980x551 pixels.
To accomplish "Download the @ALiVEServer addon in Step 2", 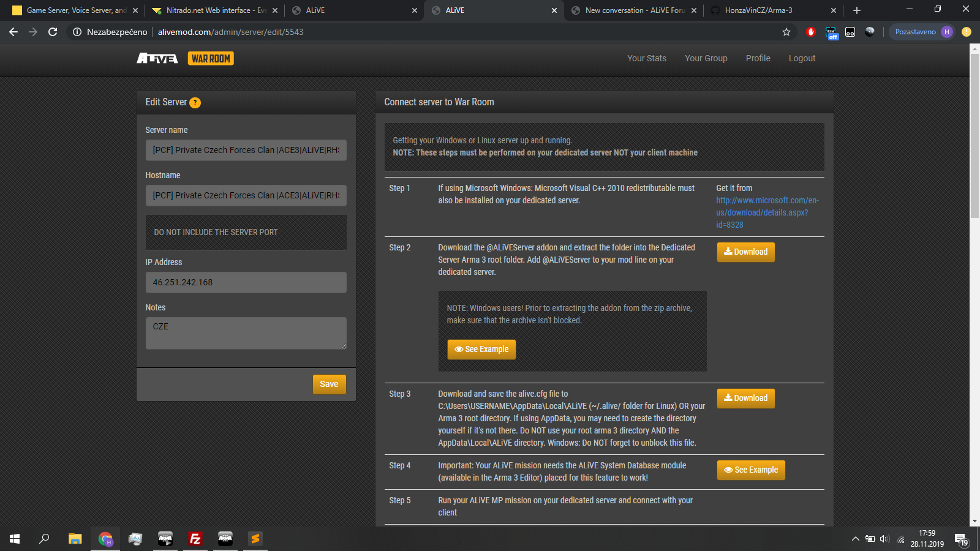I will tap(745, 252).
